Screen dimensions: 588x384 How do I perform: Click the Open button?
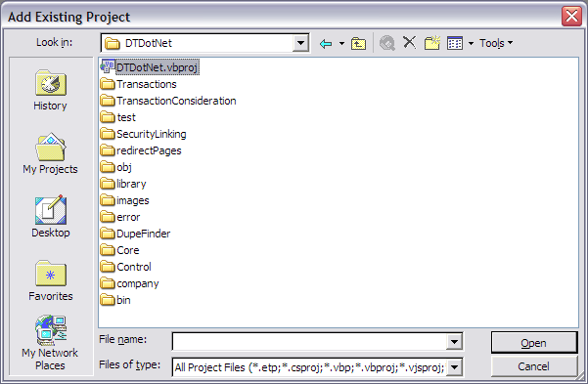pyautogui.click(x=534, y=343)
